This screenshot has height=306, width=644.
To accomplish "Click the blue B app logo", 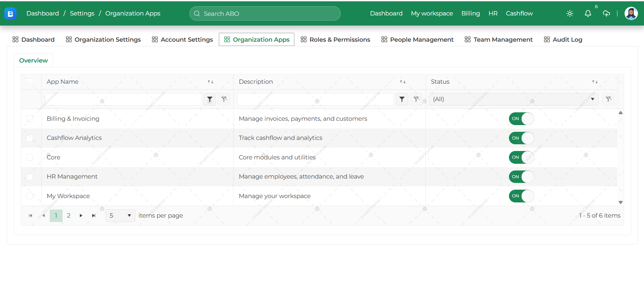I will coord(10,13).
